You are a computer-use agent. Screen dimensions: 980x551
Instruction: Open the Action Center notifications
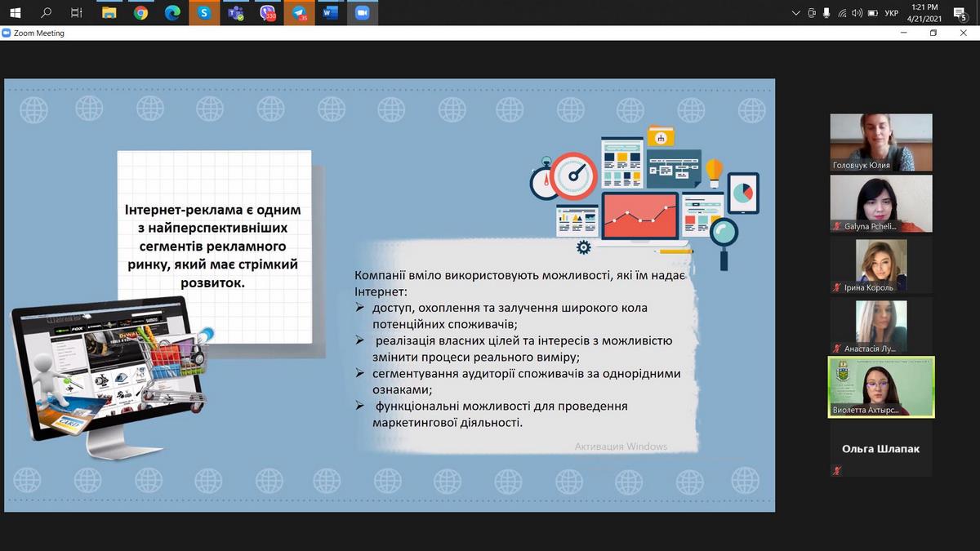[960, 13]
